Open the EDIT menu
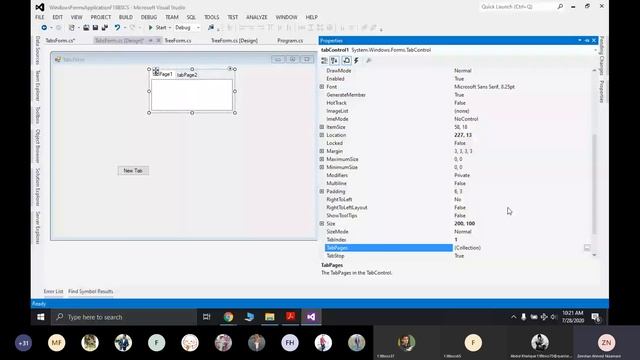 58,17
